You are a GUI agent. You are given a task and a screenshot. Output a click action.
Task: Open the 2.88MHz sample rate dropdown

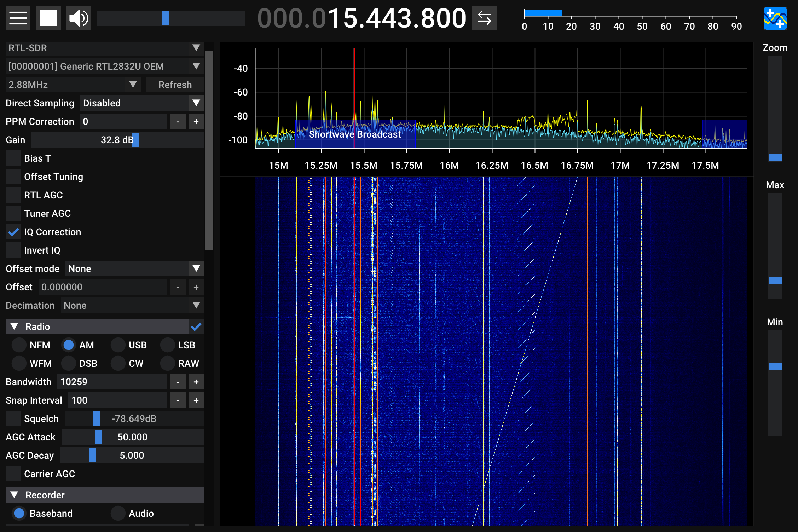tap(73, 85)
